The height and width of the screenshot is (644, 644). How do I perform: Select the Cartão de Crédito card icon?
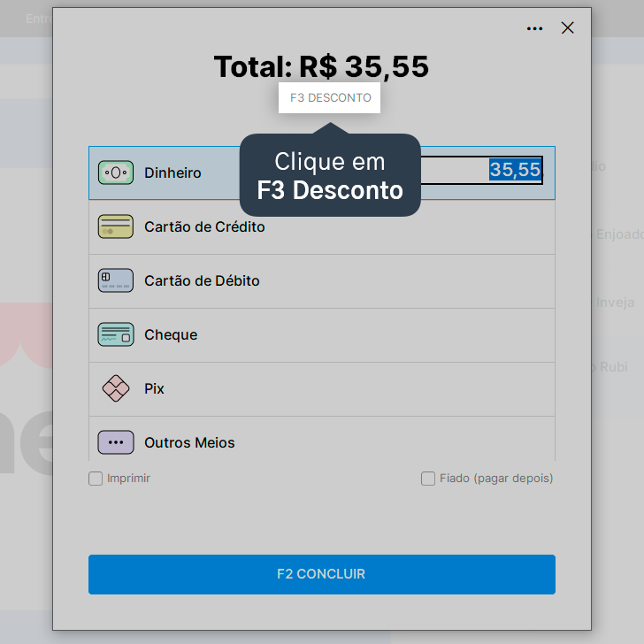(x=116, y=226)
